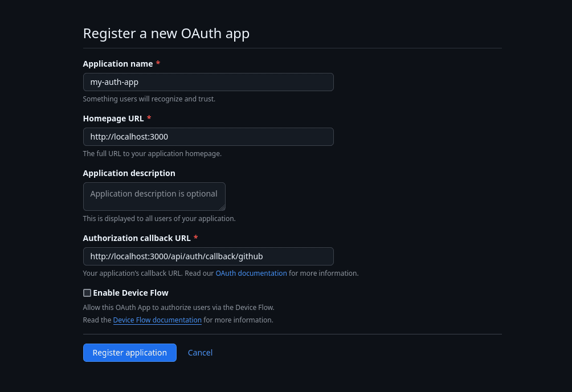Click the callback URL containing /api/auth/callback/github
This screenshot has width=572, height=392.
177,256
